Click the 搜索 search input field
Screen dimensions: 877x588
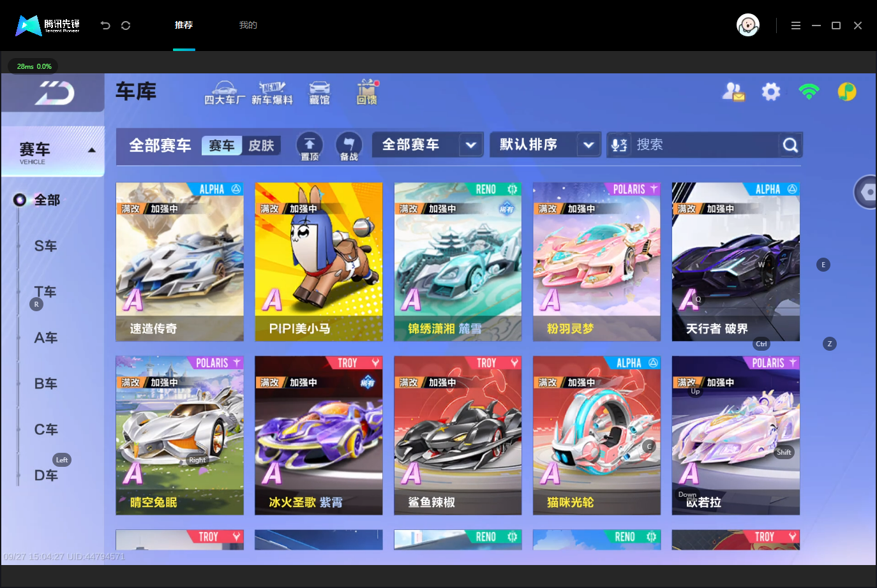pyautogui.click(x=705, y=145)
